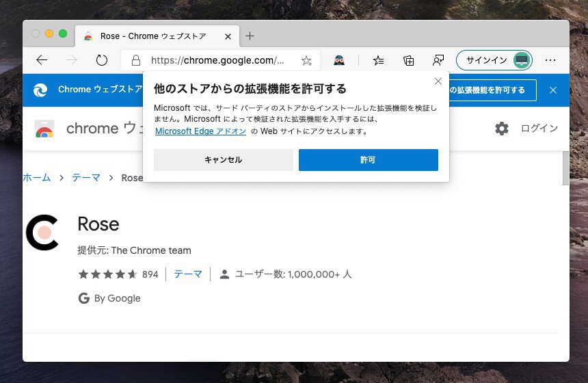Open a new tab with plus button
The height and width of the screenshot is (383, 588).
point(250,36)
